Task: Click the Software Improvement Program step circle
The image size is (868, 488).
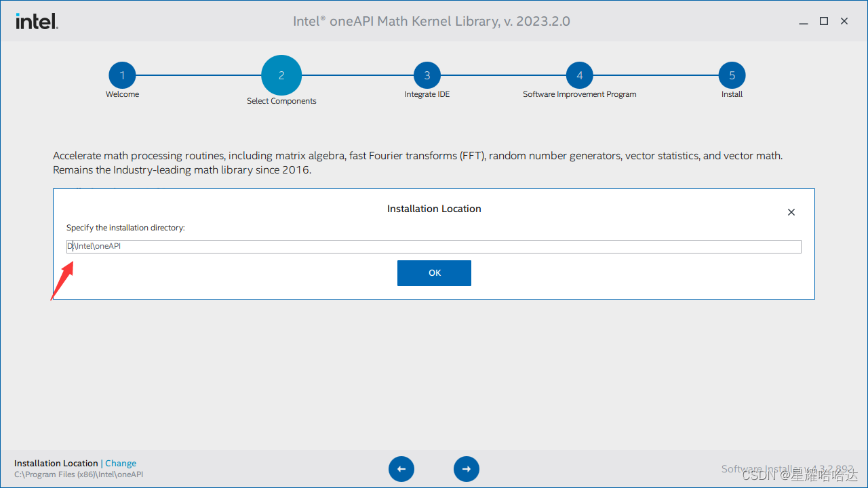Action: click(579, 75)
